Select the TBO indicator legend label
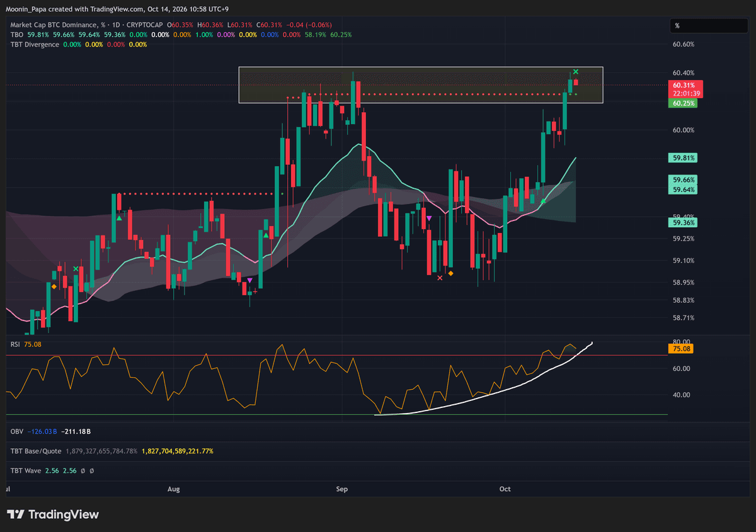The width and height of the screenshot is (756, 532). [x=18, y=35]
